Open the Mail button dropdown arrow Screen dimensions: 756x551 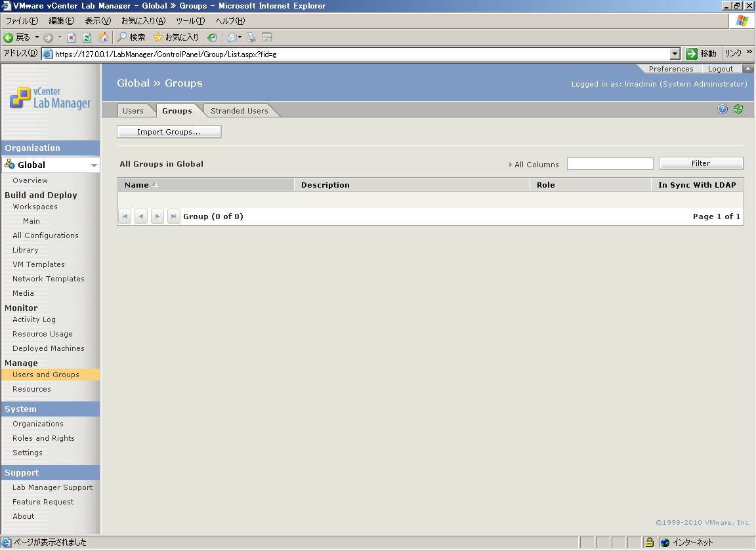[240, 37]
